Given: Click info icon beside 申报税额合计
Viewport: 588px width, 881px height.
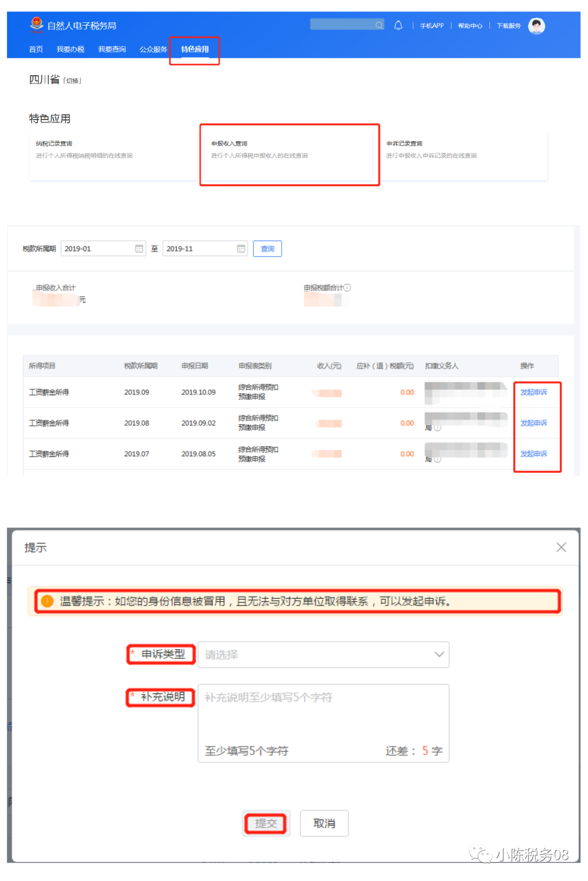Looking at the screenshot, I should [347, 288].
